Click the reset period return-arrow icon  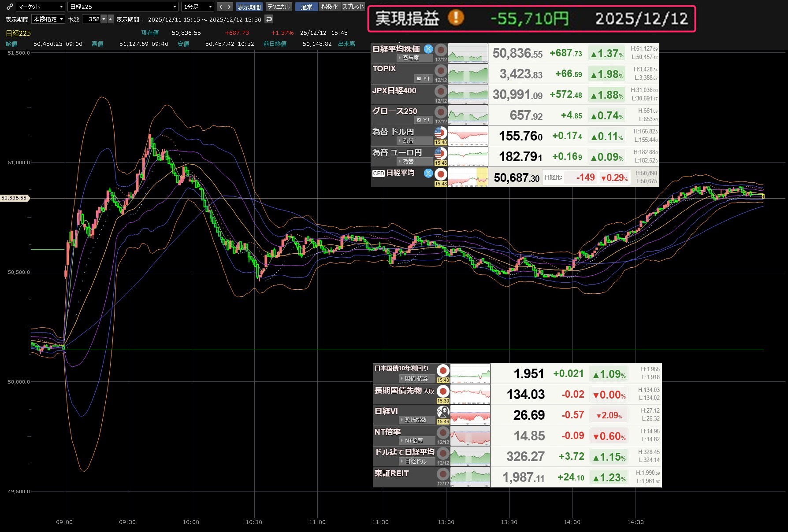(x=269, y=19)
